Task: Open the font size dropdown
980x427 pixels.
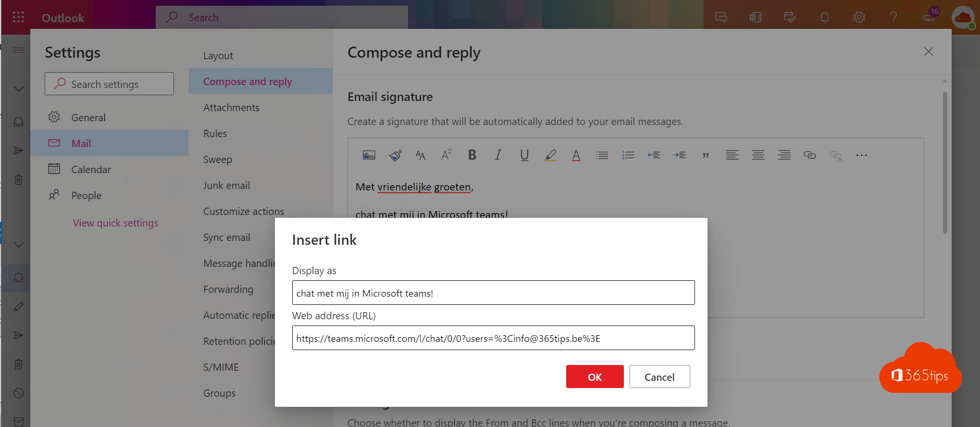Action: (421, 155)
